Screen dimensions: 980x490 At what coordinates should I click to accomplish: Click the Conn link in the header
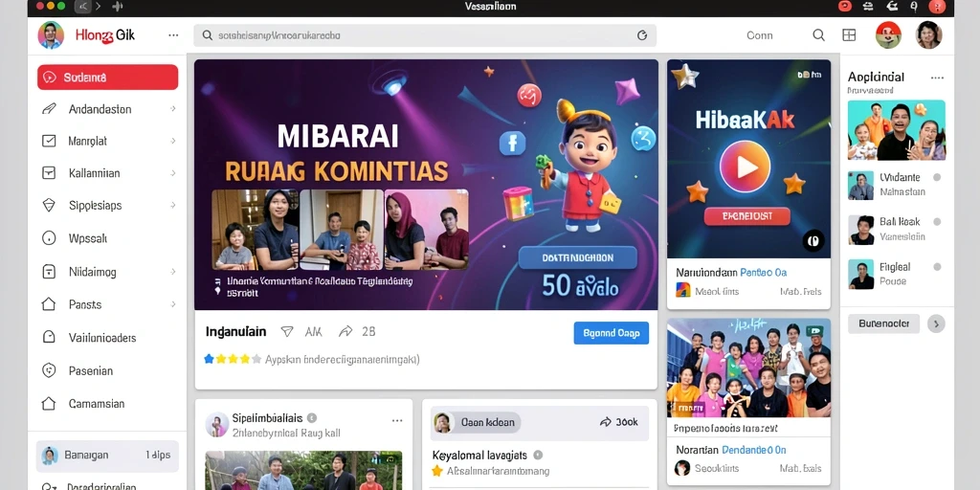pyautogui.click(x=759, y=35)
